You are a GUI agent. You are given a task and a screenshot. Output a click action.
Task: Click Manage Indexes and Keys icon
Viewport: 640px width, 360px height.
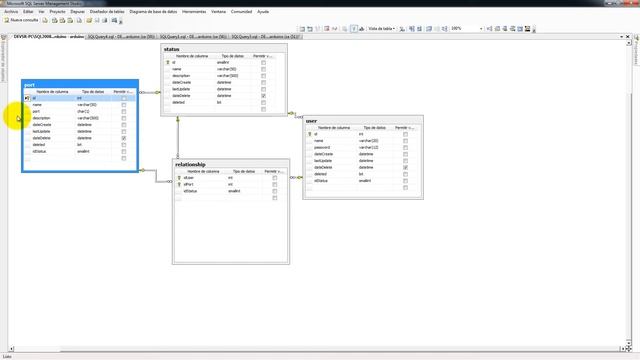(x=497, y=29)
